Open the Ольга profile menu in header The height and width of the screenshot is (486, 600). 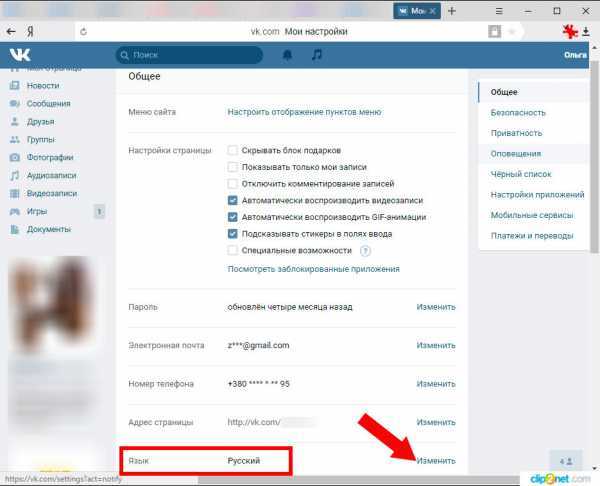tap(575, 55)
